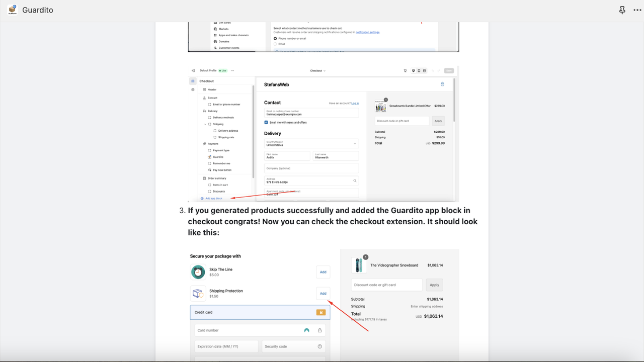
Task: Click the plus icon of Add app block
Action: tap(202, 198)
